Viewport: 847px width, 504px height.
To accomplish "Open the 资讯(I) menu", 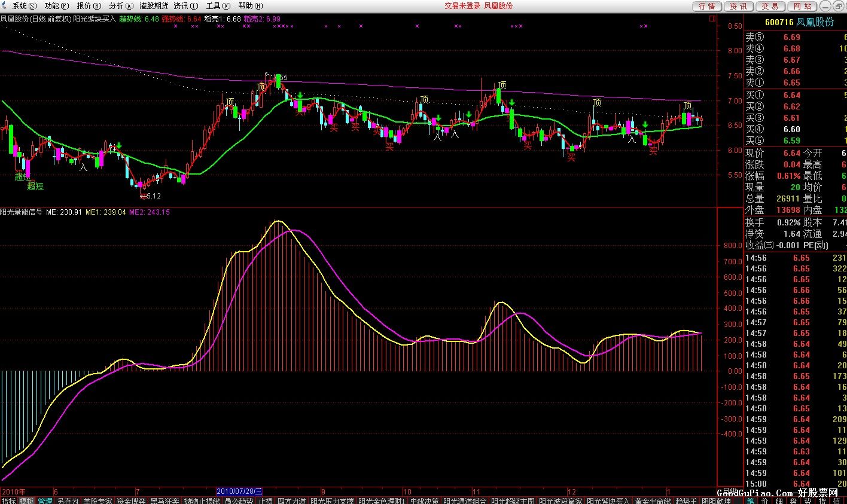I will click(185, 5).
